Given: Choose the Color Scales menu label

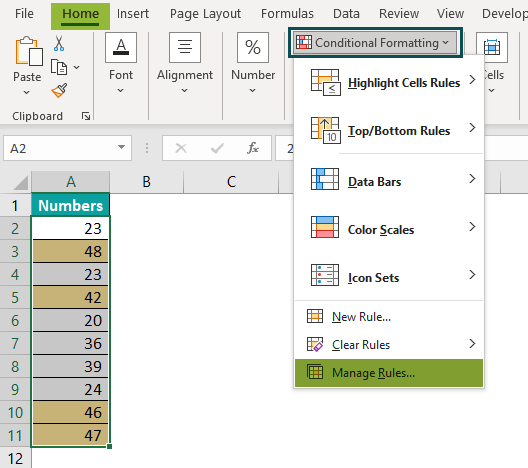Looking at the screenshot, I should pyautogui.click(x=381, y=230).
